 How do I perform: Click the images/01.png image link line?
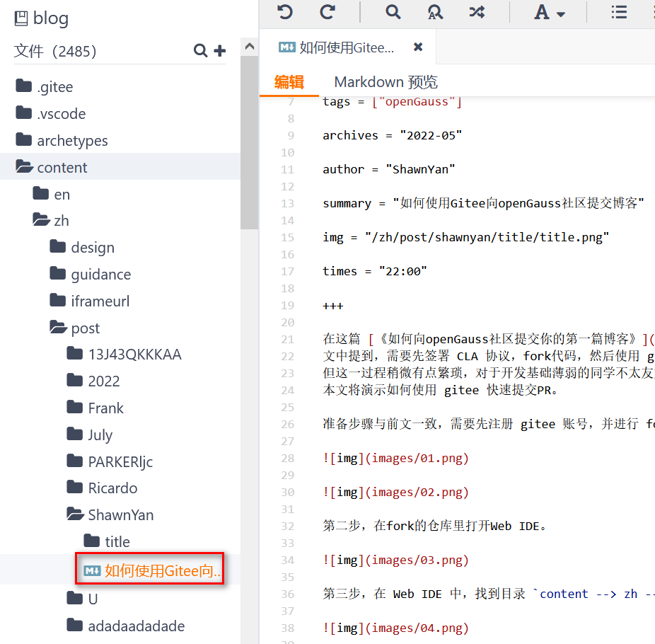[x=395, y=458]
